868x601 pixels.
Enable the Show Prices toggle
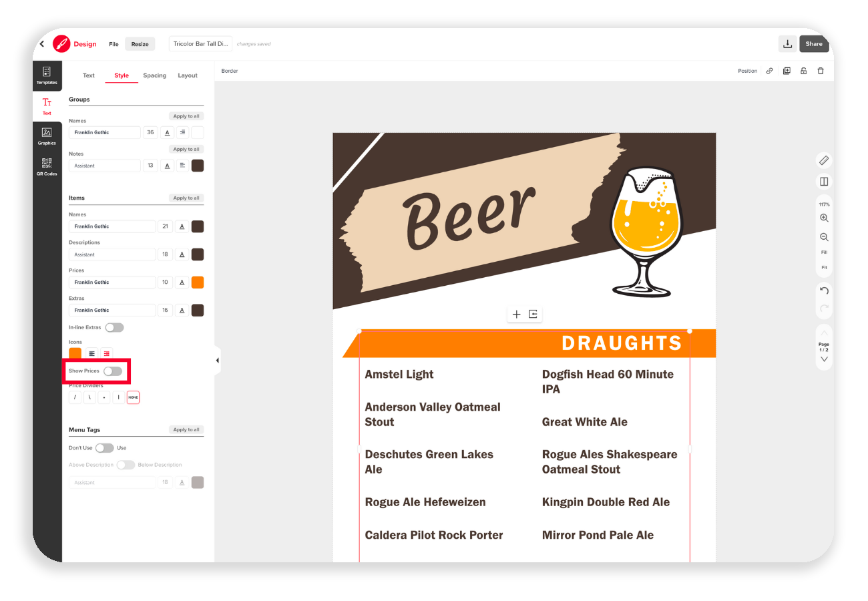pos(113,371)
